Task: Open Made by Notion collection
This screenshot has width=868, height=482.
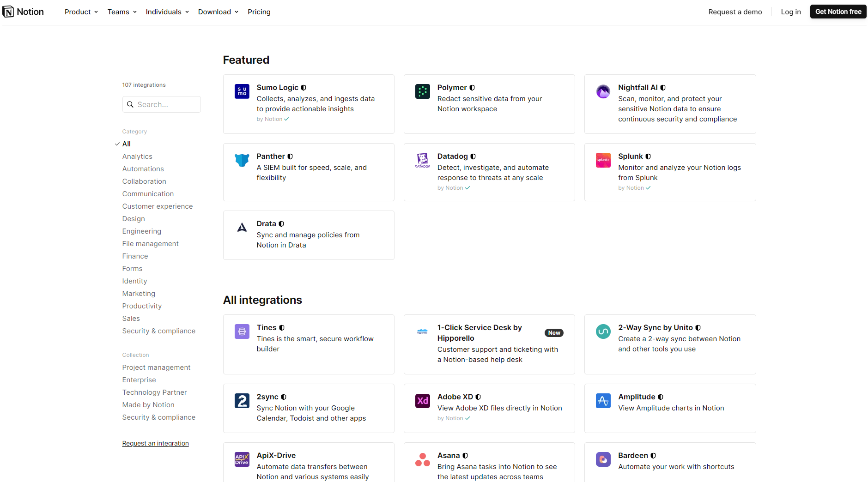Action: pos(148,405)
